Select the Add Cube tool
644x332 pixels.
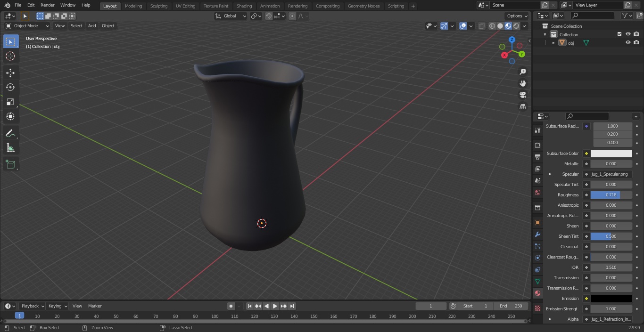[x=10, y=165]
